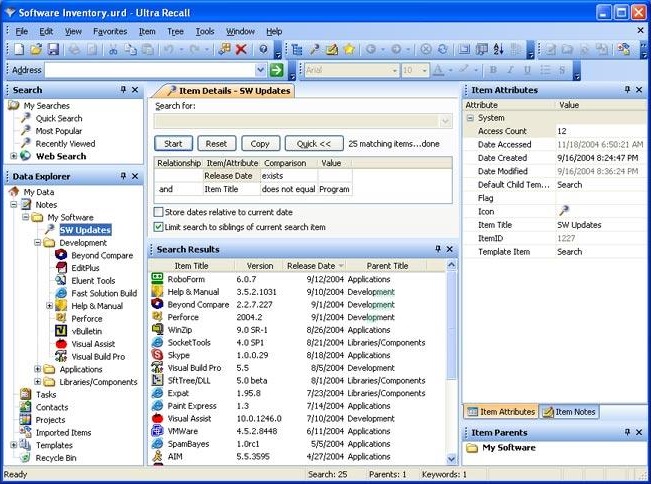
Task: Toggle Bold formatting button
Action: click(x=493, y=70)
